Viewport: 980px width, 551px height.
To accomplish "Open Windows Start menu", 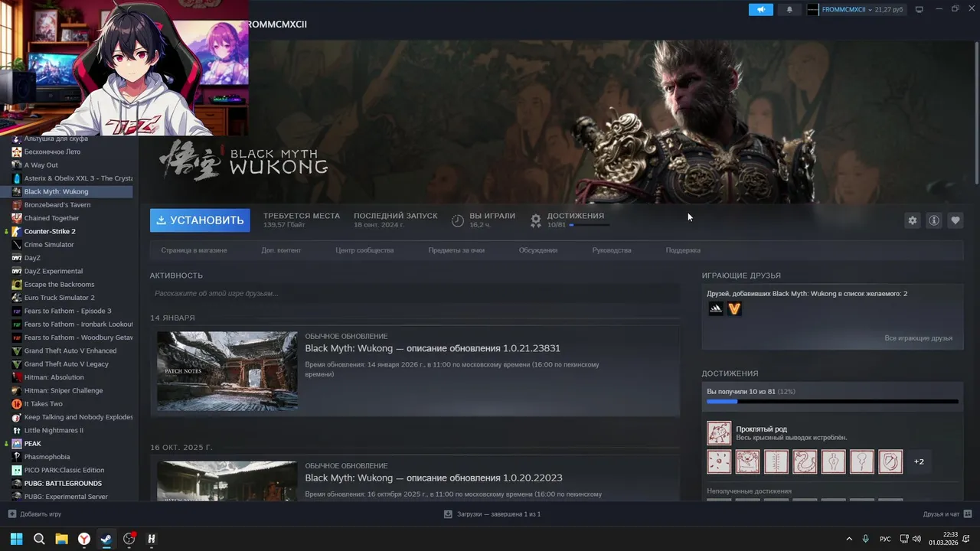I will pyautogui.click(x=16, y=539).
